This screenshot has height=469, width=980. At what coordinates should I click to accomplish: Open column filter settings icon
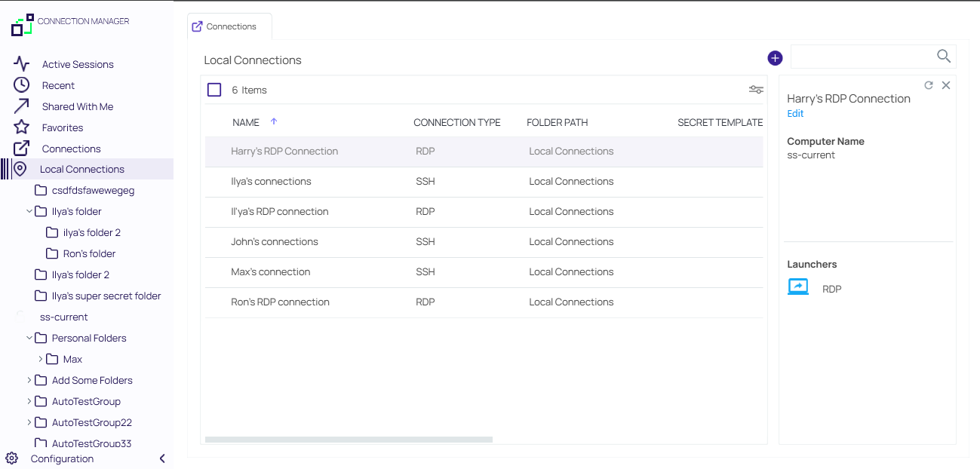point(755,90)
